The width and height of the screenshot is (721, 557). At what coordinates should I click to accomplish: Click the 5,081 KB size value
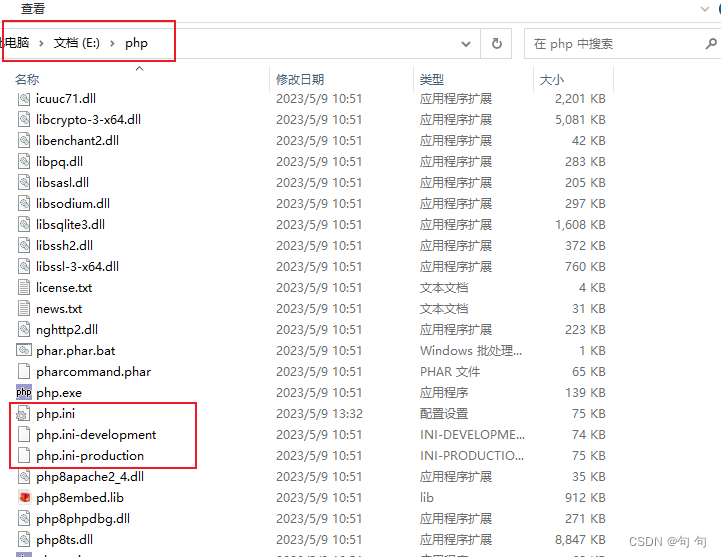[x=580, y=120]
